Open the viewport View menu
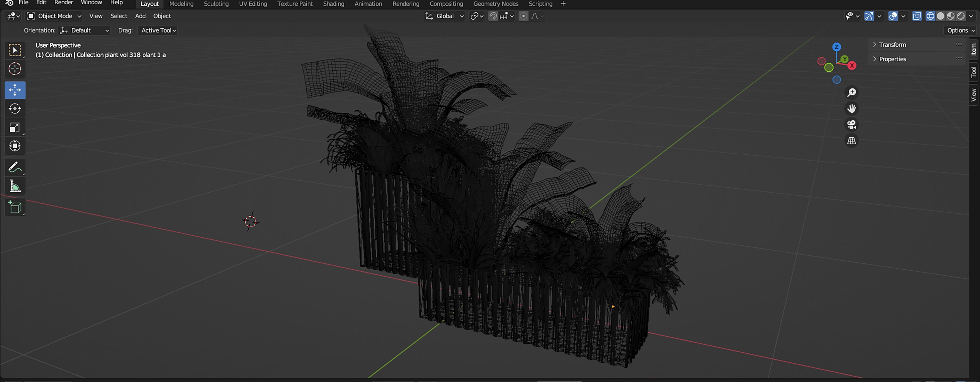 pos(96,16)
